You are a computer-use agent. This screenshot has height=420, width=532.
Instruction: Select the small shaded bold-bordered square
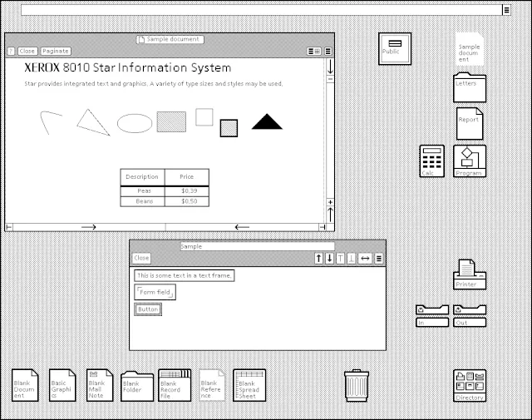(x=229, y=128)
